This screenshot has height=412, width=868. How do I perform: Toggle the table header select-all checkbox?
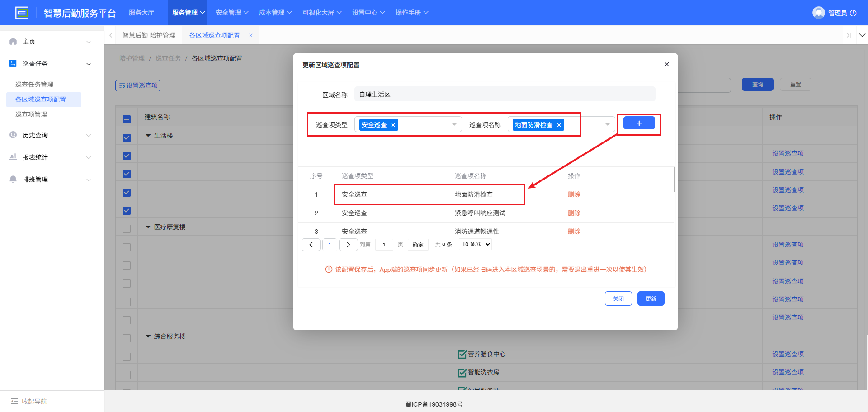coord(127,119)
